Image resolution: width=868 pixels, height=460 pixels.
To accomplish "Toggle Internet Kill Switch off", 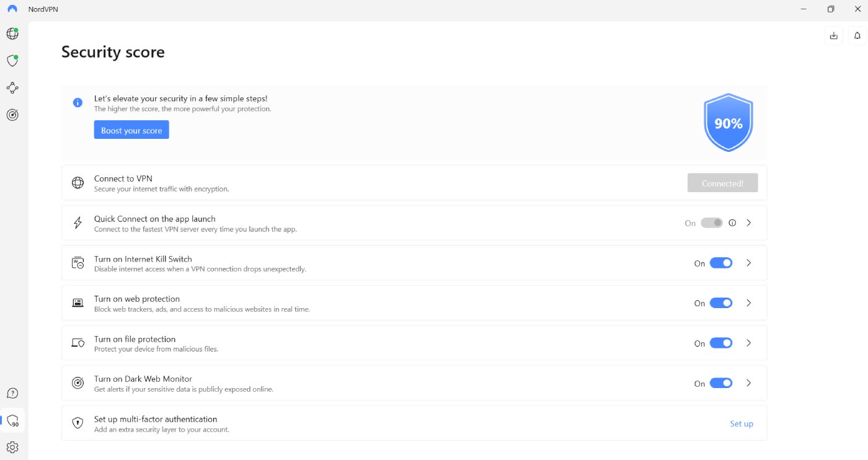I will pos(721,263).
